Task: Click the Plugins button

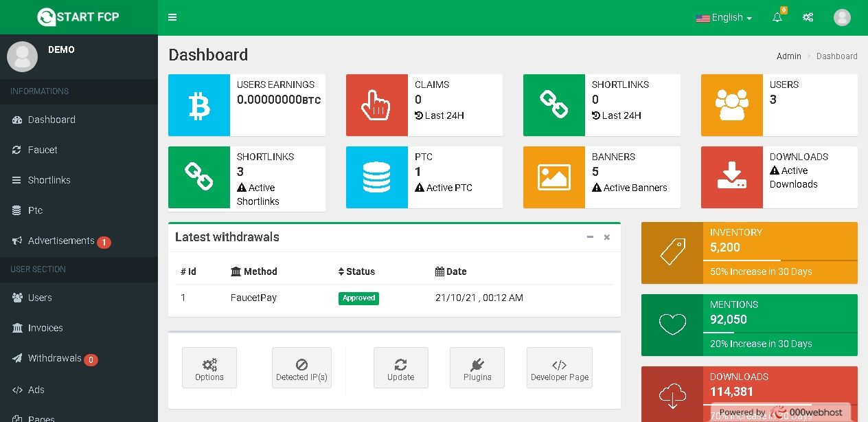Action: coord(477,368)
